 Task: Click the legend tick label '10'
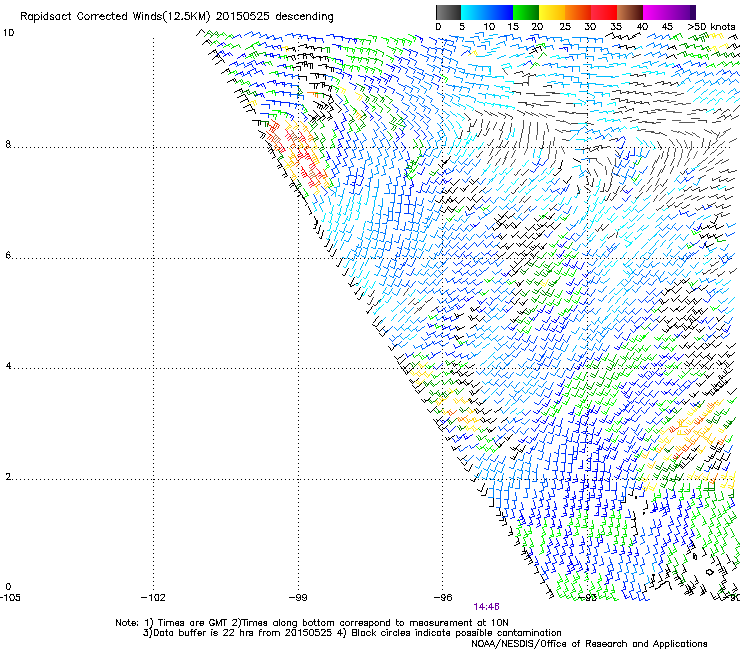click(489, 27)
